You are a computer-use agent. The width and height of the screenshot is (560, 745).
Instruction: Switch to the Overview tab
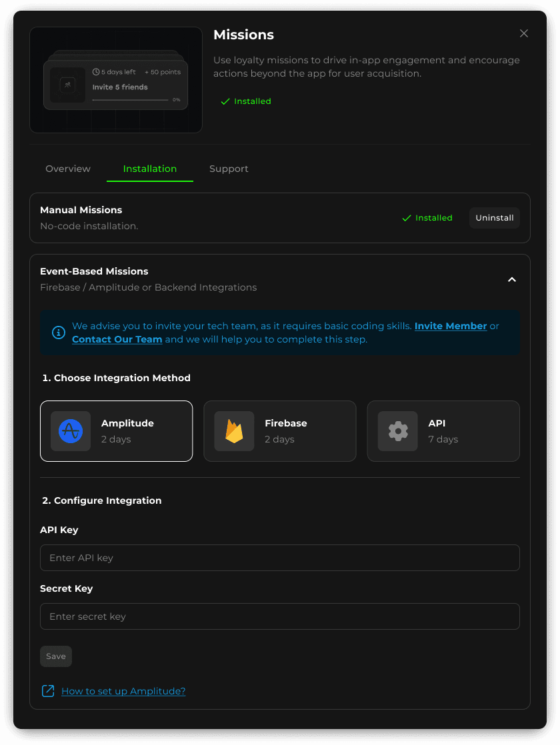67,169
